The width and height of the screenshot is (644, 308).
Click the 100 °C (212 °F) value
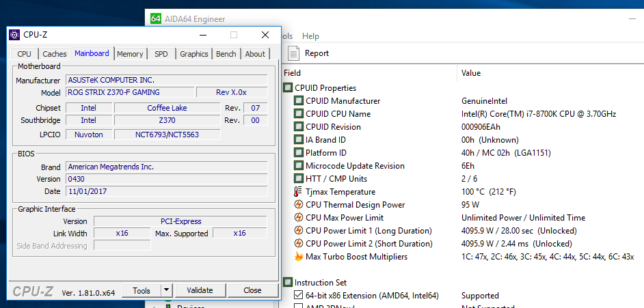click(x=488, y=192)
